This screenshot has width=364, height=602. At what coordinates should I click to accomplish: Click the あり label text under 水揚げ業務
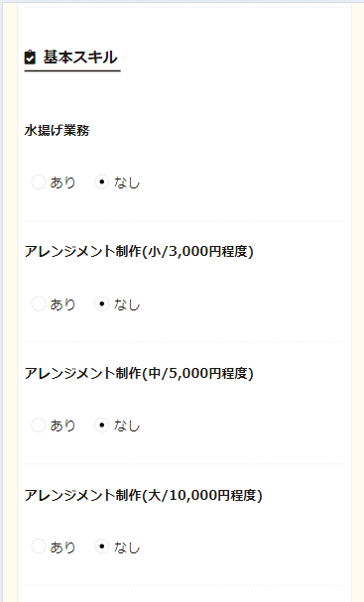tap(62, 182)
